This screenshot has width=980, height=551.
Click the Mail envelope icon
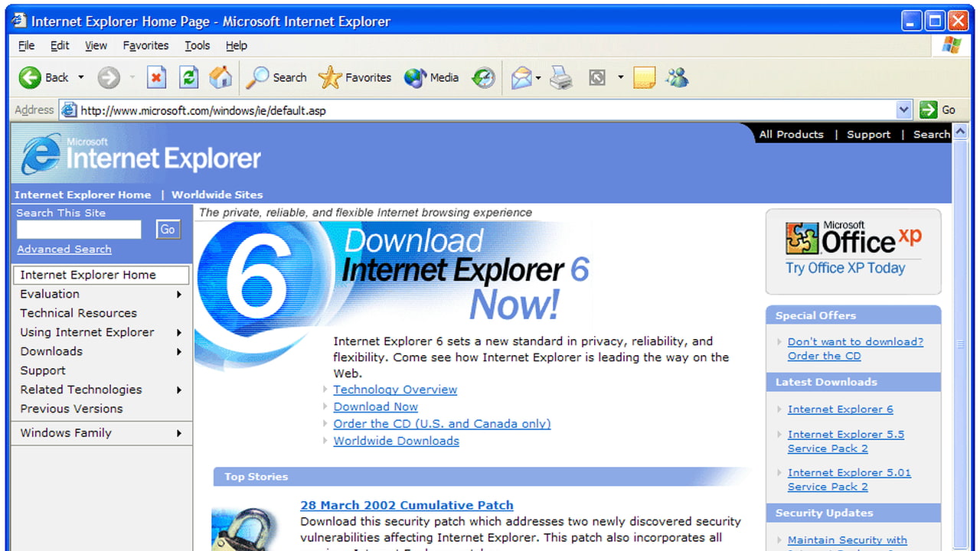click(521, 77)
